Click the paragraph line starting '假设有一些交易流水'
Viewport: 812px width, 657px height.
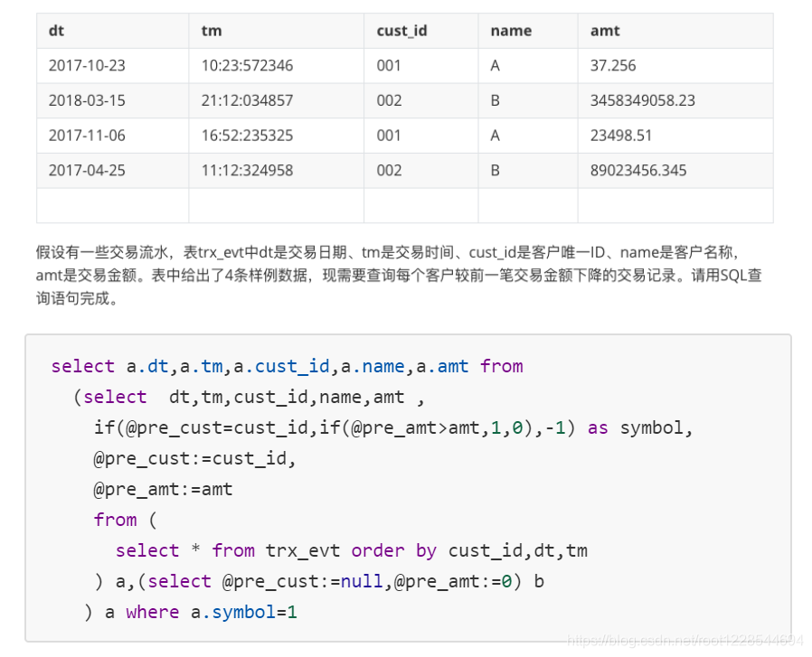(387, 253)
